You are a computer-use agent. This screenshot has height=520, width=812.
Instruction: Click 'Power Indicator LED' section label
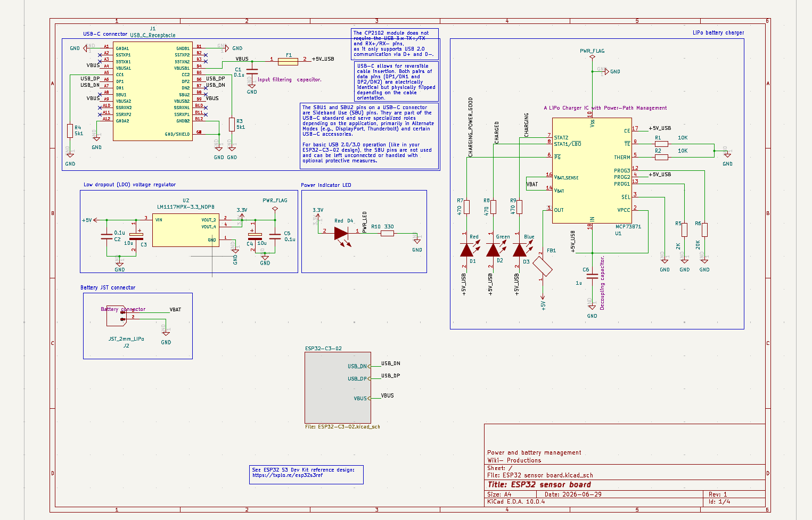click(326, 185)
